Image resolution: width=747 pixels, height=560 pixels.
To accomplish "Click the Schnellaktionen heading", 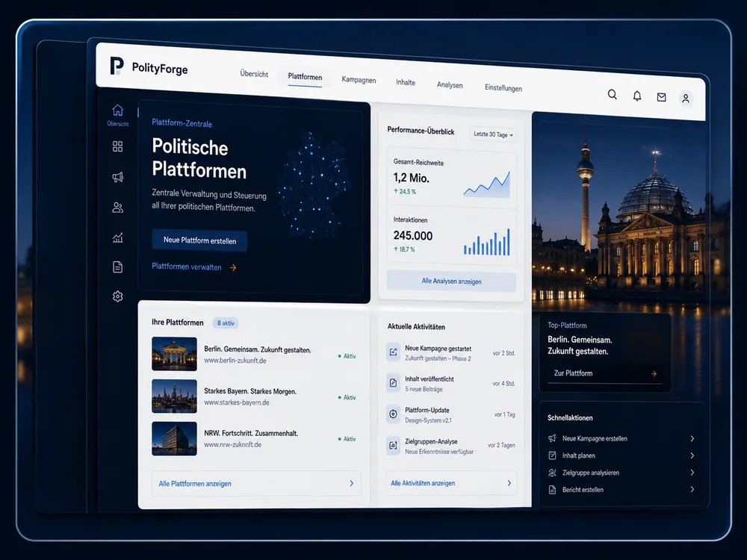I will click(570, 417).
